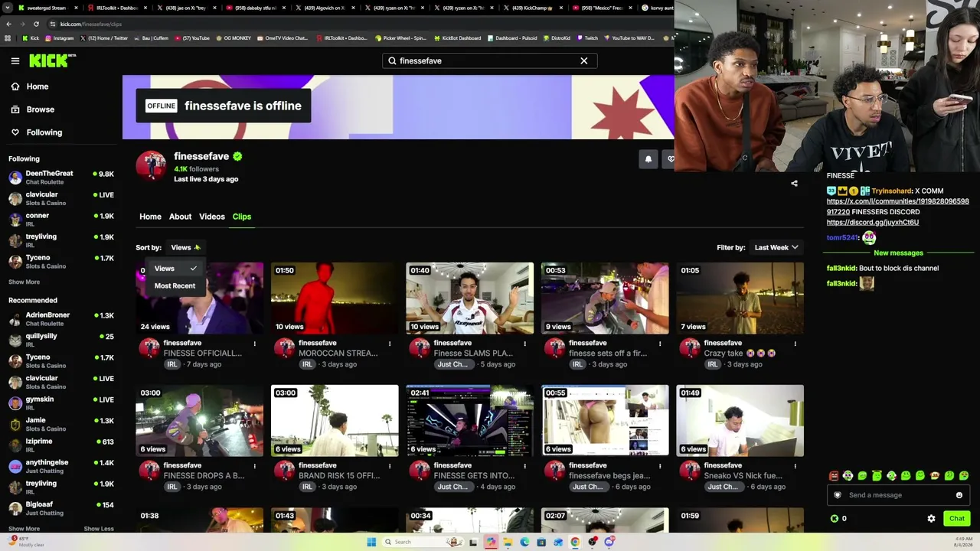Viewport: 980px width, 551px height.
Task: Open Microsoft Edge from the taskbar
Action: coord(524,542)
